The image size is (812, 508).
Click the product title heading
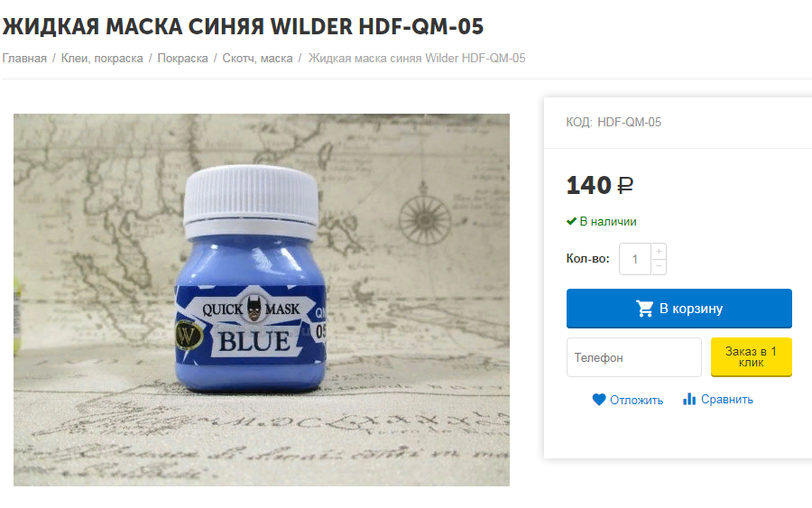pos(243,26)
